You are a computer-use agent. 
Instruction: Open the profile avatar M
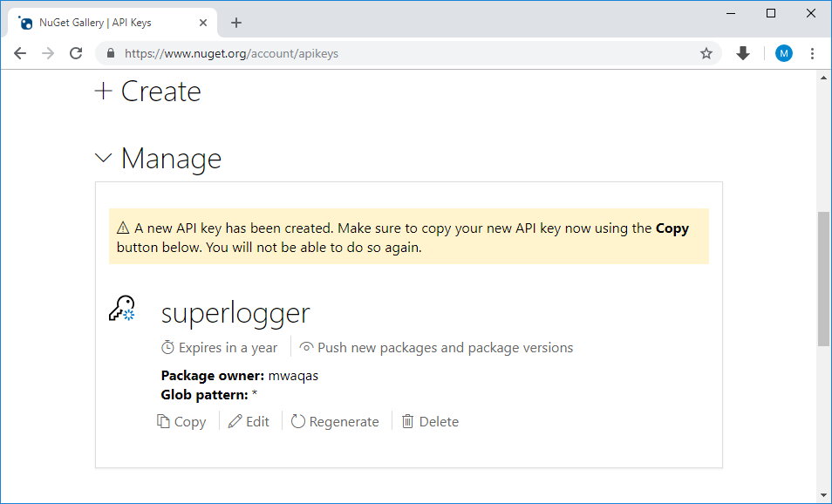point(784,53)
